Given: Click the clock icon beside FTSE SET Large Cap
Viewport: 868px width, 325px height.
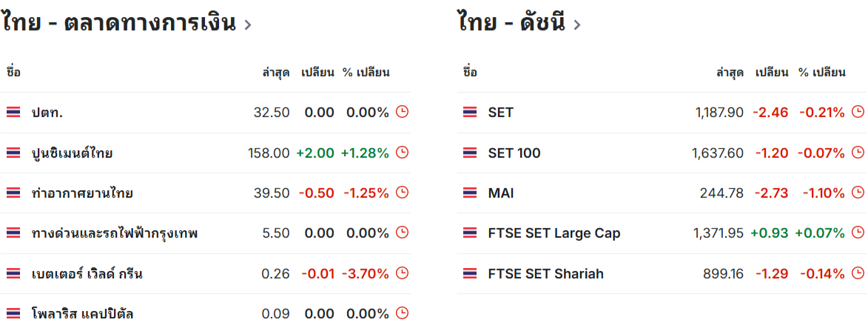Looking at the screenshot, I should 858,232.
